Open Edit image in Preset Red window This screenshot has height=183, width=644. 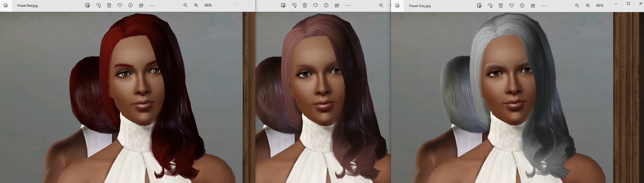(x=88, y=5)
